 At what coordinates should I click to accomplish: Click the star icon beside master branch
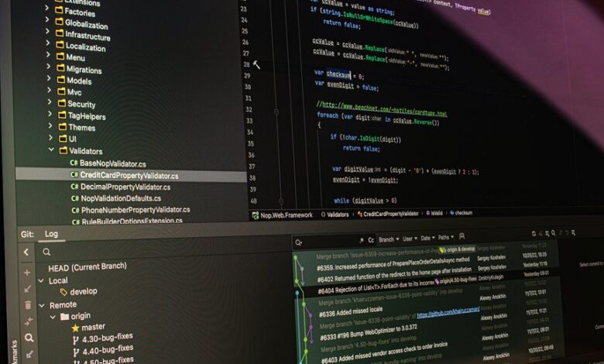(76, 327)
